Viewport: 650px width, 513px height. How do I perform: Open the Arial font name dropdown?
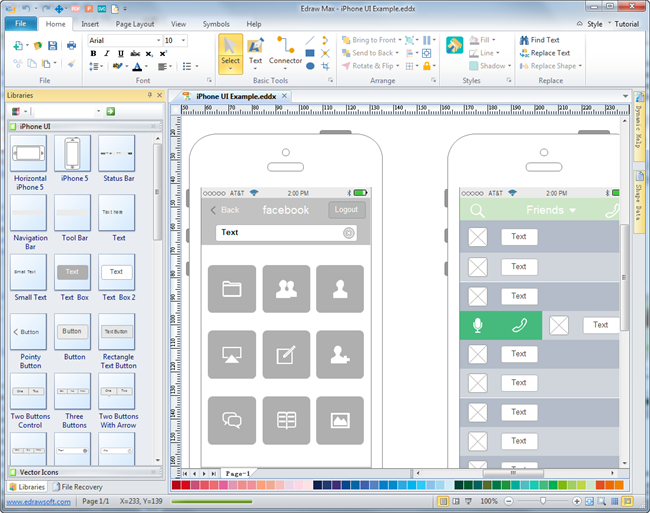click(156, 40)
